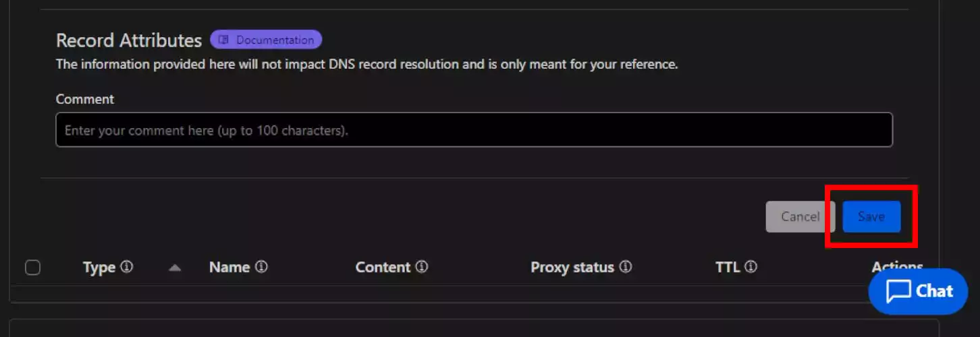Show info tooltip next to Content
This screenshot has width=980, height=337.
tap(422, 267)
